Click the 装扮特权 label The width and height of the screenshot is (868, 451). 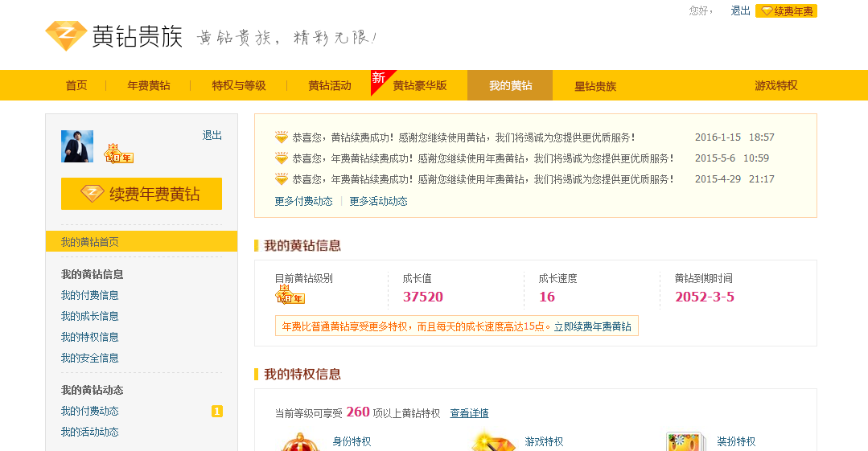736,441
